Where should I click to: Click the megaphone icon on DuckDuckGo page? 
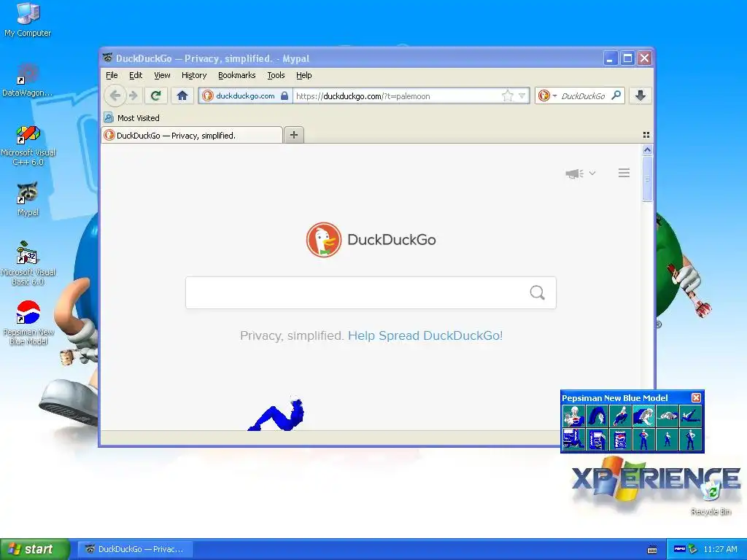(575, 174)
